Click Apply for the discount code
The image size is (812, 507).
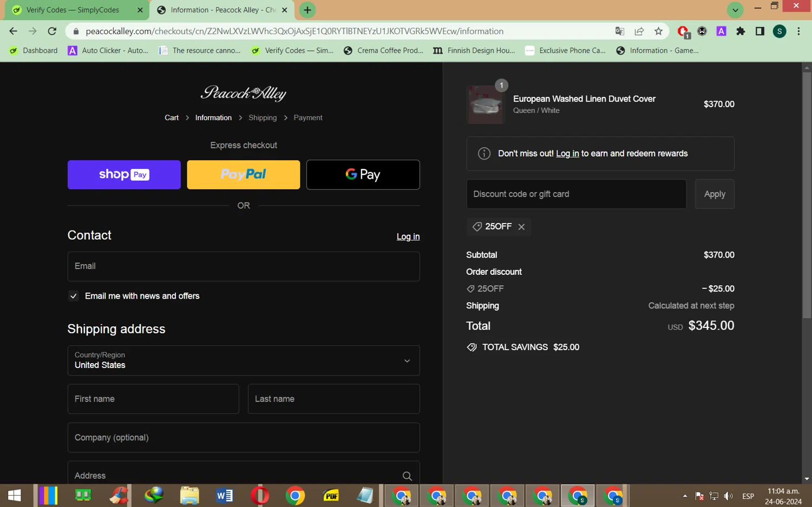point(715,194)
